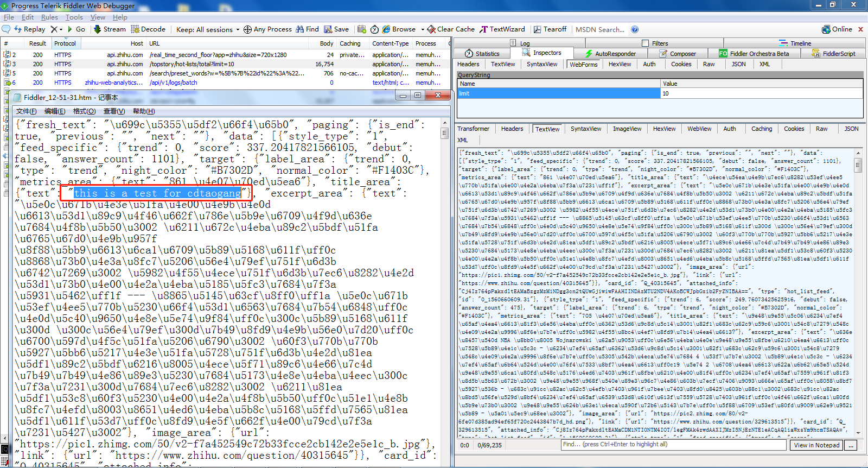Click the response Find text box

pyautogui.click(x=674, y=444)
